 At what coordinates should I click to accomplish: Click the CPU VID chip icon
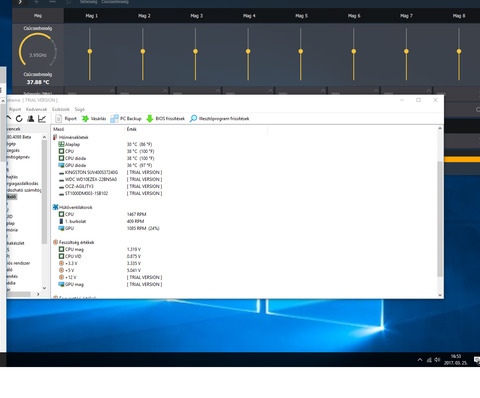[x=61, y=256]
